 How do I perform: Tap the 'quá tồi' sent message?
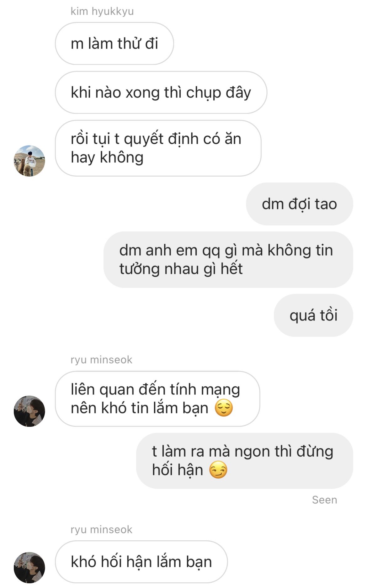point(313,315)
